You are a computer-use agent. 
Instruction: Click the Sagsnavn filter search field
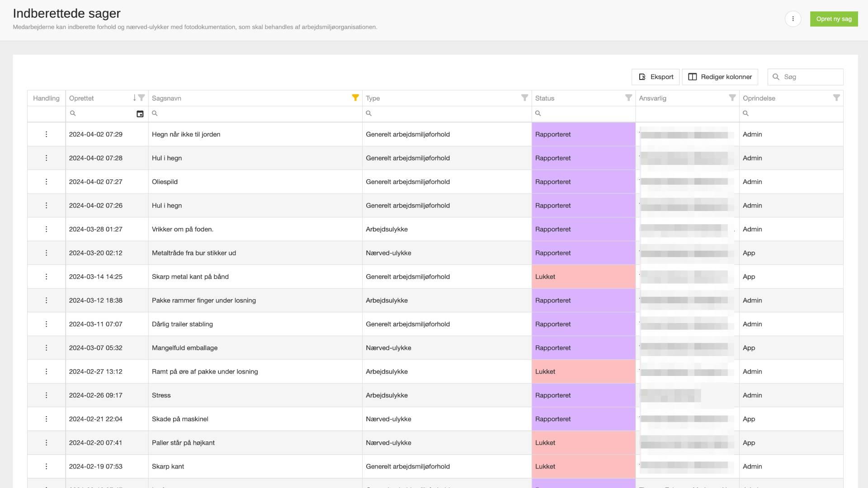[x=255, y=114]
